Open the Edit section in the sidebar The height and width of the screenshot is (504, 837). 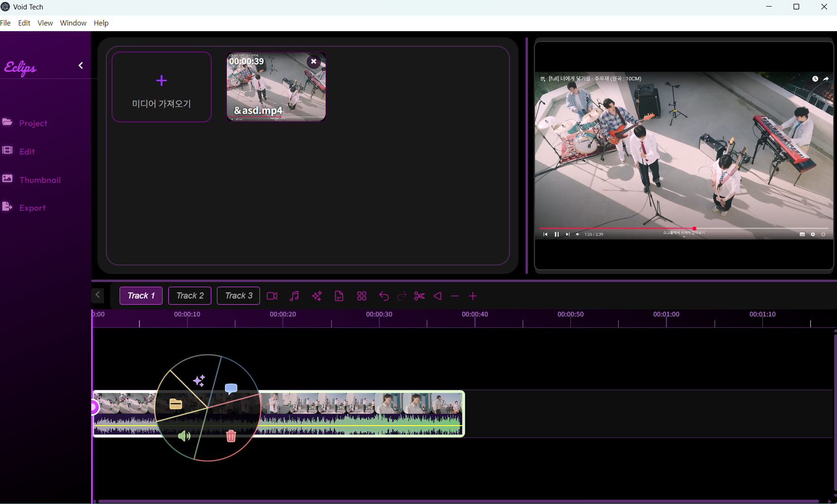pyautogui.click(x=26, y=152)
